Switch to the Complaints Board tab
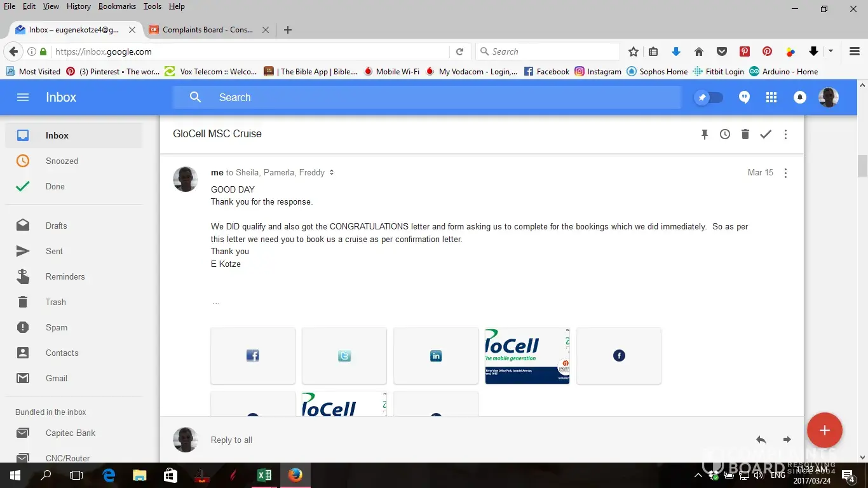The height and width of the screenshot is (488, 868). [x=207, y=30]
